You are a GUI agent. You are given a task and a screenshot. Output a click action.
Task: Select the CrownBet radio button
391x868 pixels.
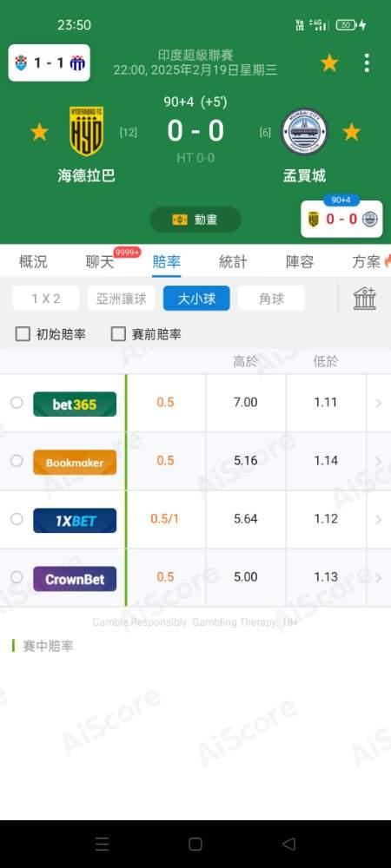pyautogui.click(x=17, y=577)
